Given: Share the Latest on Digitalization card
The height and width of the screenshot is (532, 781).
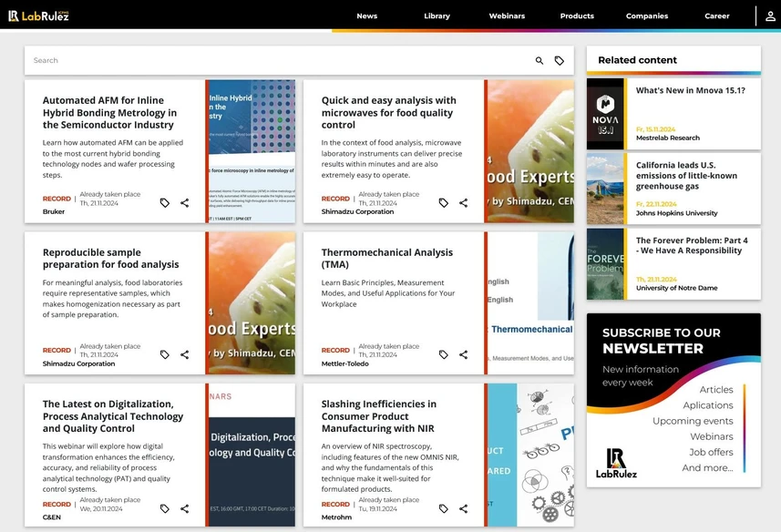Looking at the screenshot, I should [184, 508].
